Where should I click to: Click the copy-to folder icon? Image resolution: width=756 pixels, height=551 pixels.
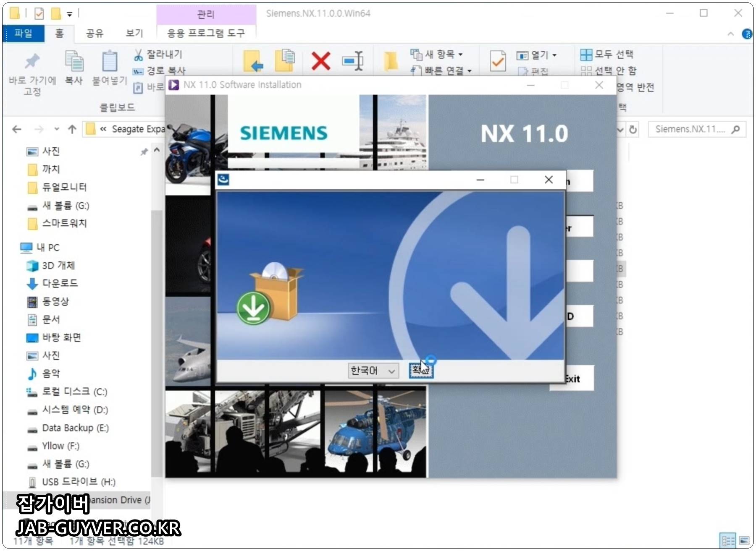pyautogui.click(x=285, y=60)
